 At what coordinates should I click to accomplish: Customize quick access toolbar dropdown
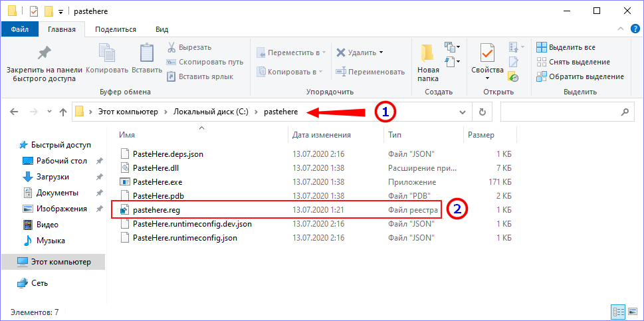[60, 12]
